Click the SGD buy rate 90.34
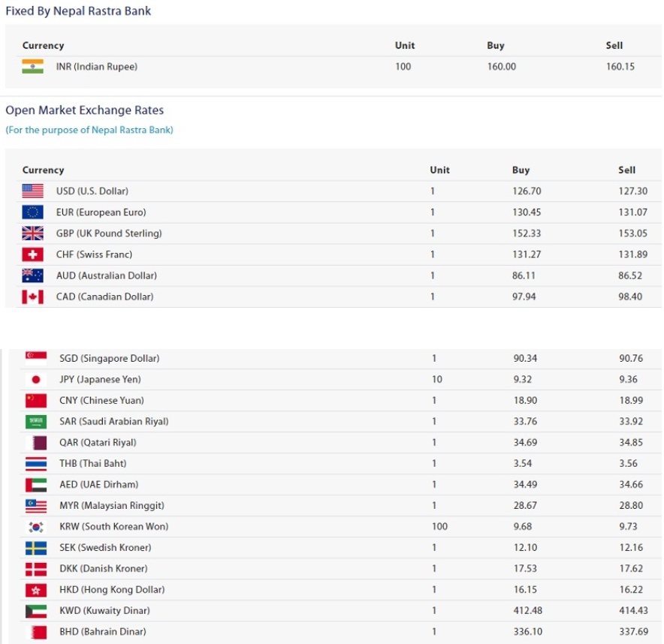664x644 pixels. (526, 358)
